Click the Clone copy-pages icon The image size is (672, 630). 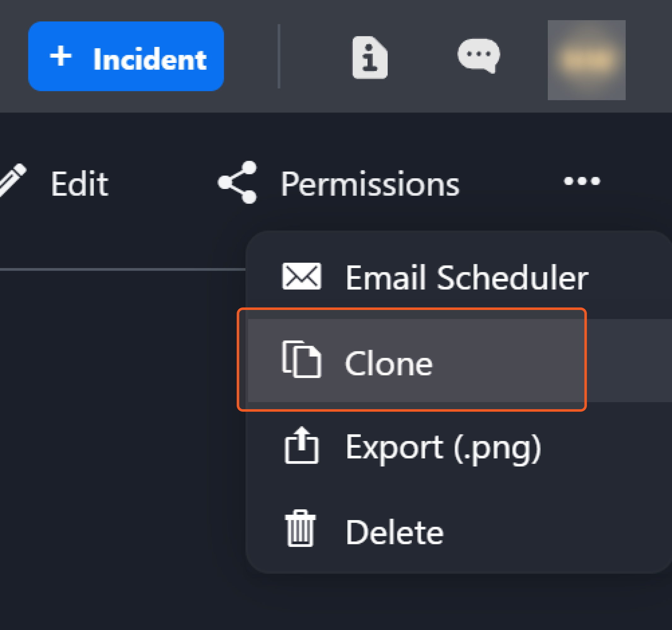(302, 359)
